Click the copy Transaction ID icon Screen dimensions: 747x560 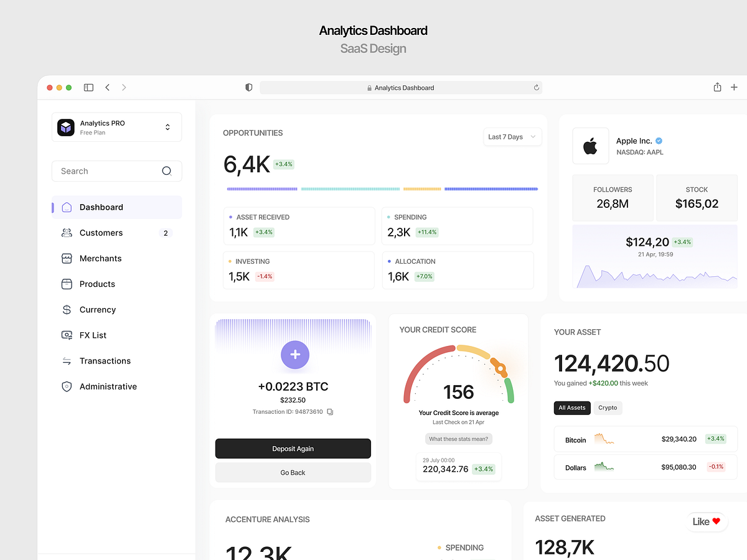click(x=329, y=411)
